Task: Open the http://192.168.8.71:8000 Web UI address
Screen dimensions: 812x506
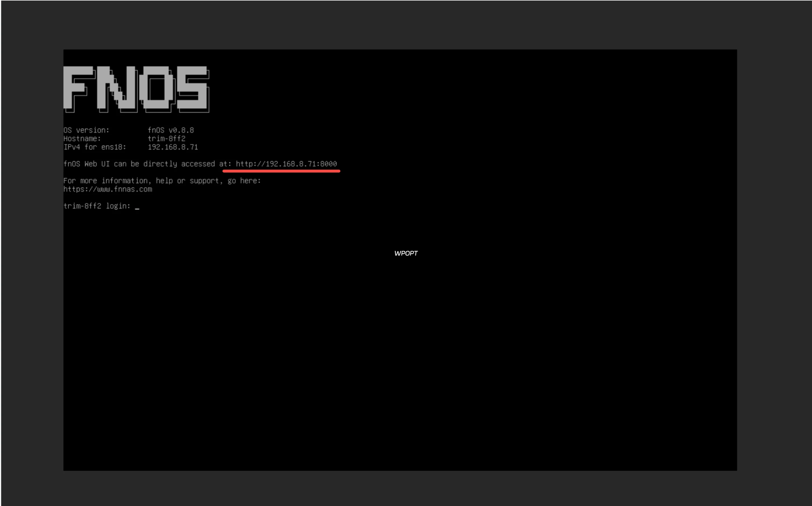Action: [x=286, y=164]
